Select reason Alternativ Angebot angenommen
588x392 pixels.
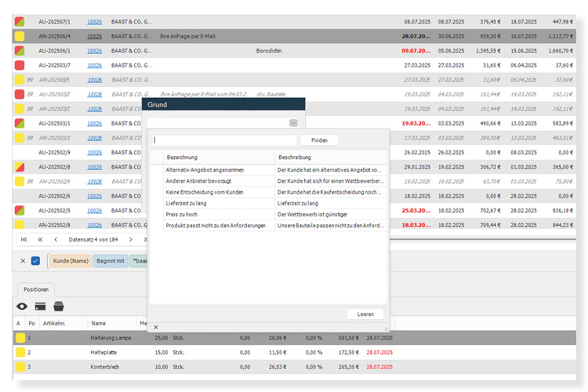[205, 170]
